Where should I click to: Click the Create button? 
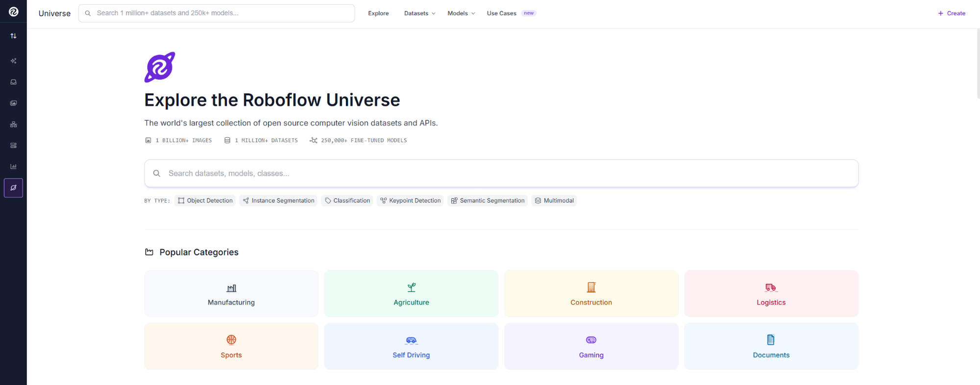(952, 13)
